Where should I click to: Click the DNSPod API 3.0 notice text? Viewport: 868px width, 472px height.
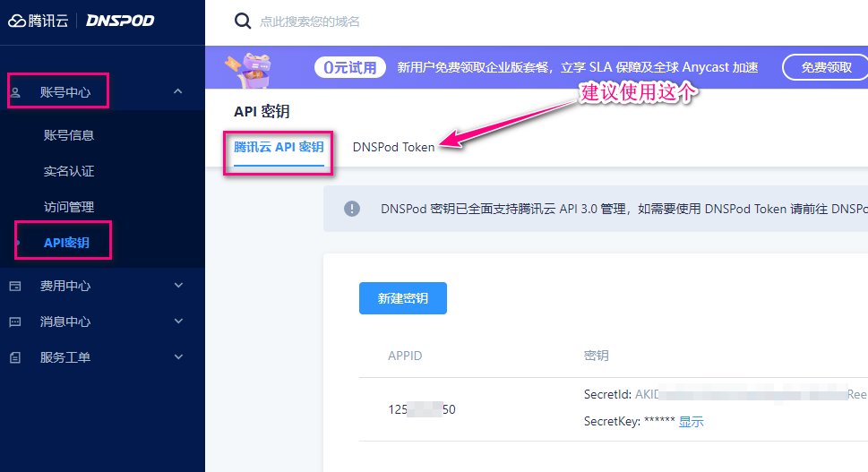tap(623, 210)
